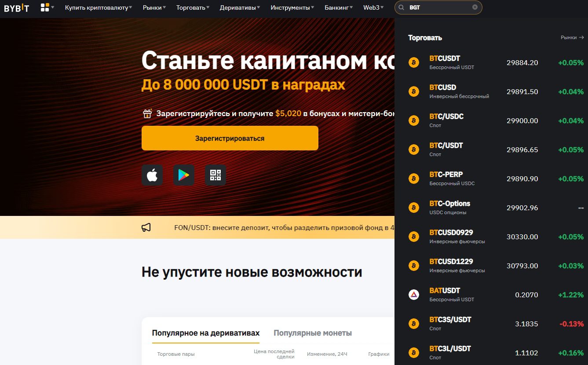
Task: Click the Bitcoin icon beside BTC-Options
Action: pos(414,208)
